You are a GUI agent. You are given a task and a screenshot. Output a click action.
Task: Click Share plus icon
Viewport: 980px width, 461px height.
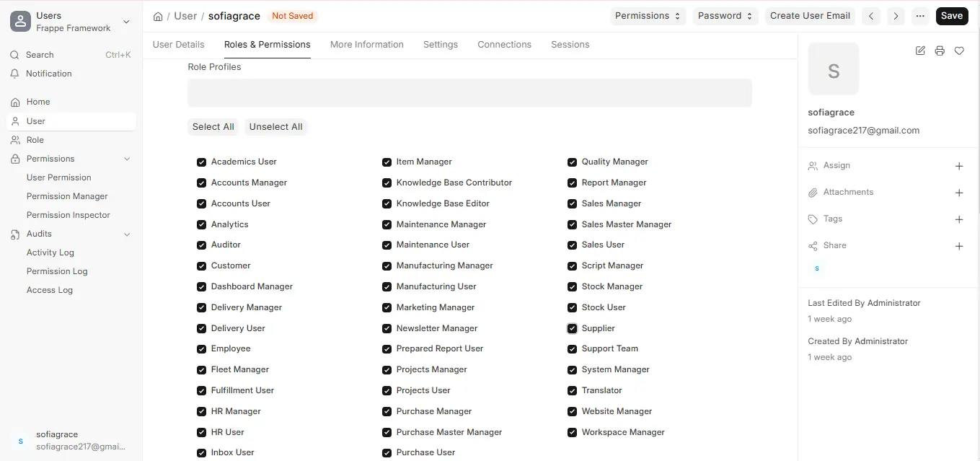pos(959,246)
